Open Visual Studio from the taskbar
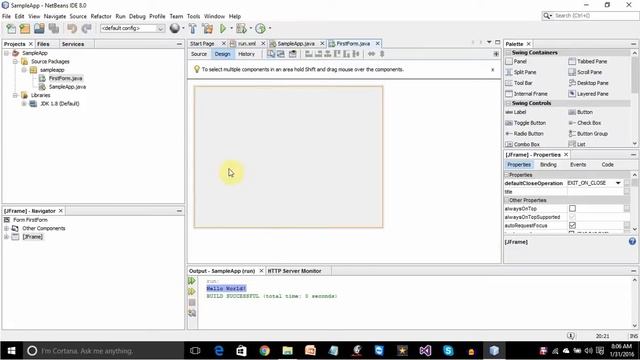The width and height of the screenshot is (640, 360). click(425, 351)
